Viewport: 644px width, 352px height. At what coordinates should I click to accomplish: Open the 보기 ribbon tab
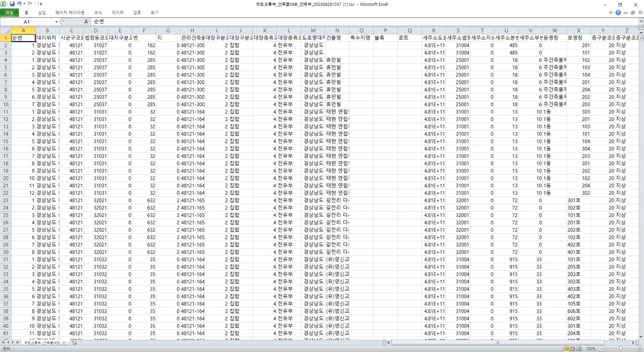point(154,13)
